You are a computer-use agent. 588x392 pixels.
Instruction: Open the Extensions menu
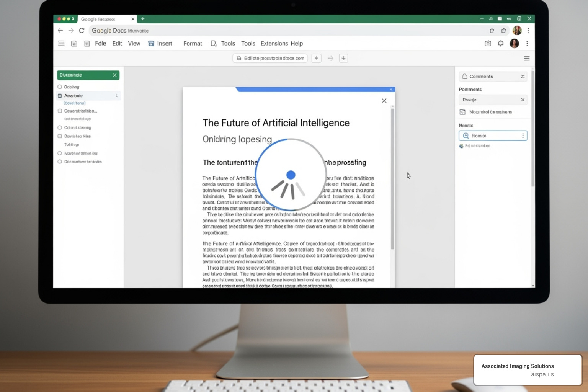coord(274,44)
